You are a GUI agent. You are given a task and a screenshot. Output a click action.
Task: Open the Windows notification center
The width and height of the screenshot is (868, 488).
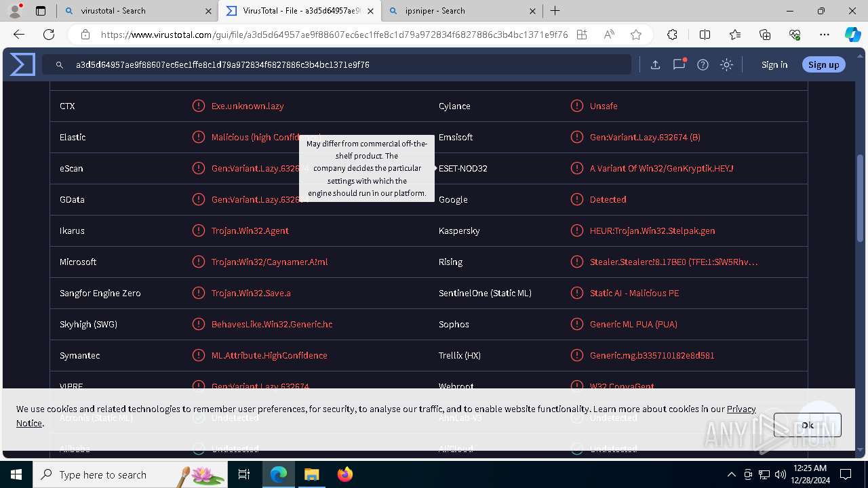846,474
